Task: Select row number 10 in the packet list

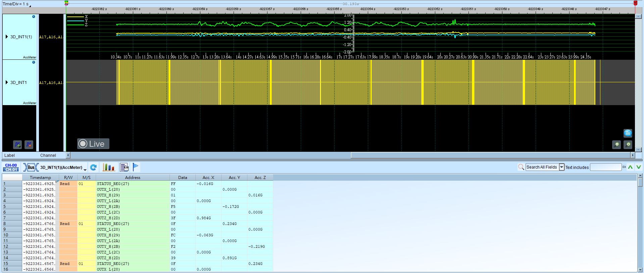Action: (12, 235)
